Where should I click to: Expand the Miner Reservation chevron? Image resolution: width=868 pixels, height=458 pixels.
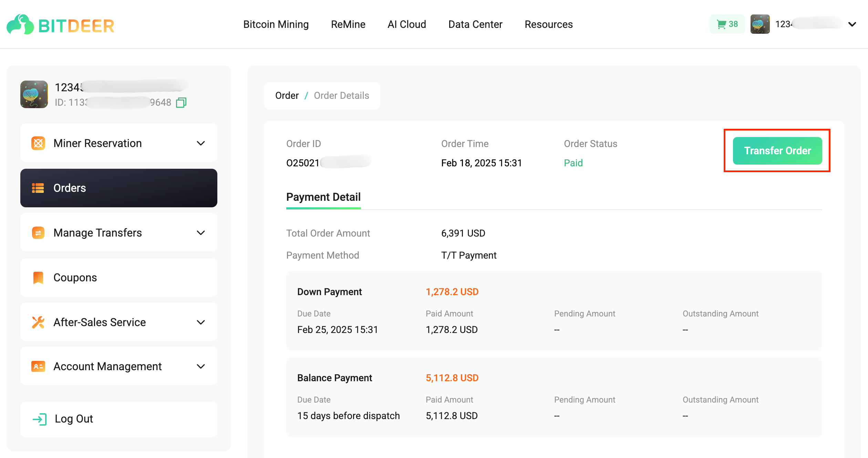click(201, 143)
